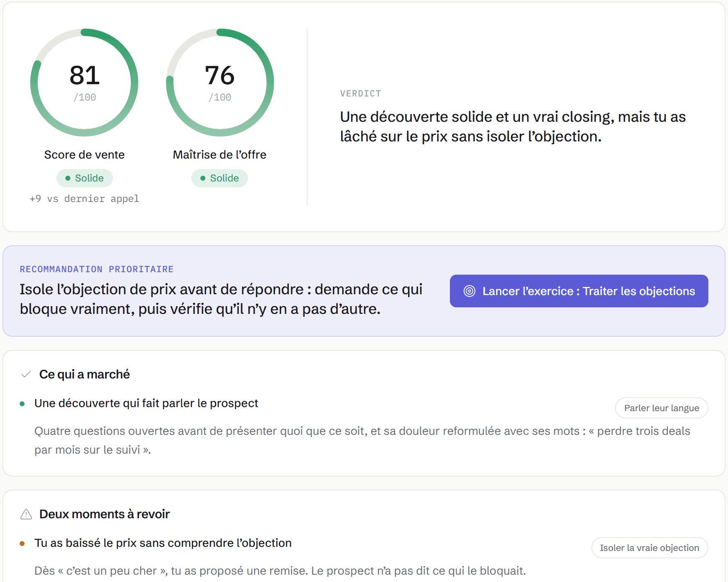Click the text +9 vs dernier appel
Viewport: 728px width, 582px height.
click(x=84, y=199)
